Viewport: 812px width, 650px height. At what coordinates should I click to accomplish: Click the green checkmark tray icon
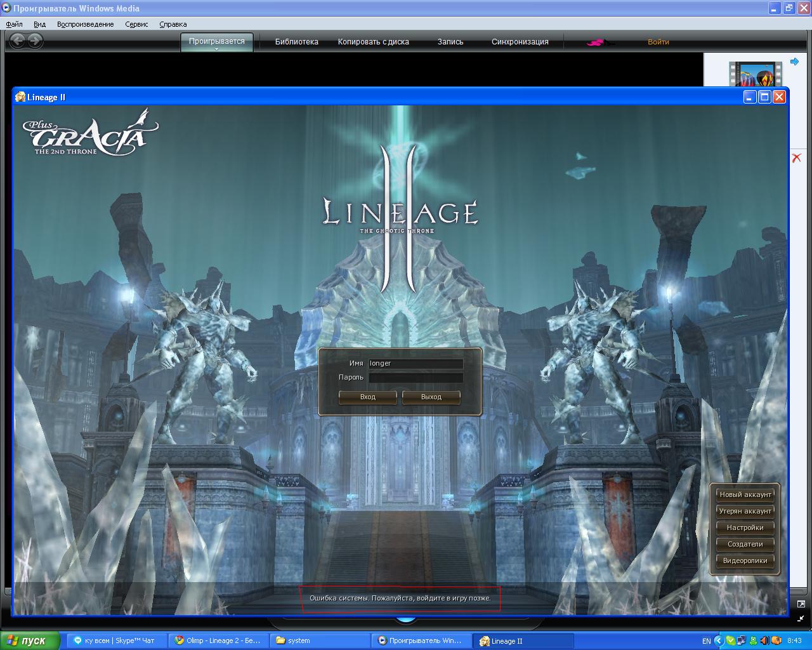tap(731, 640)
